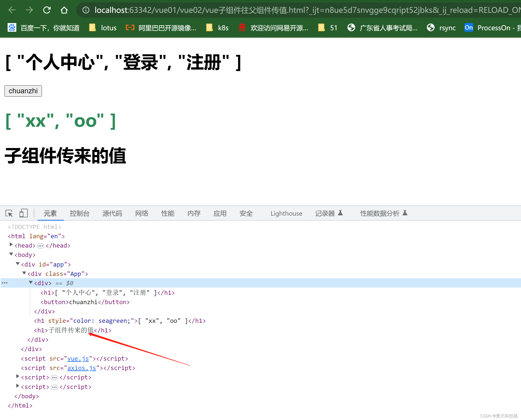Click the flask icon beside 记录器

click(340, 213)
